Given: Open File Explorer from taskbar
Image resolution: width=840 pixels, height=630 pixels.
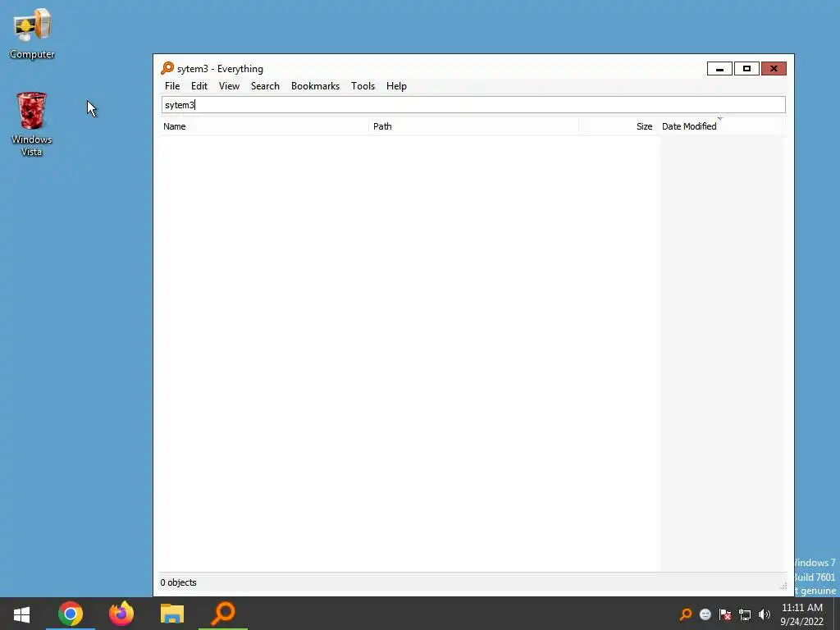Looking at the screenshot, I should click(x=172, y=614).
